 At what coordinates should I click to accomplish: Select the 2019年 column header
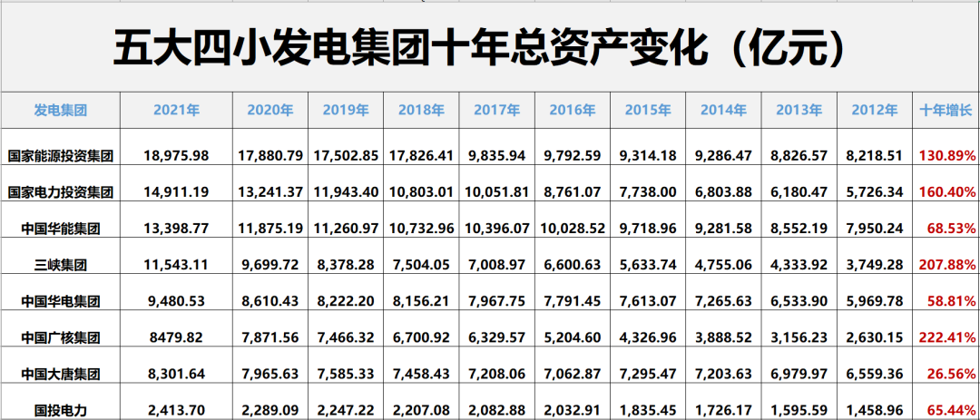[x=346, y=111]
